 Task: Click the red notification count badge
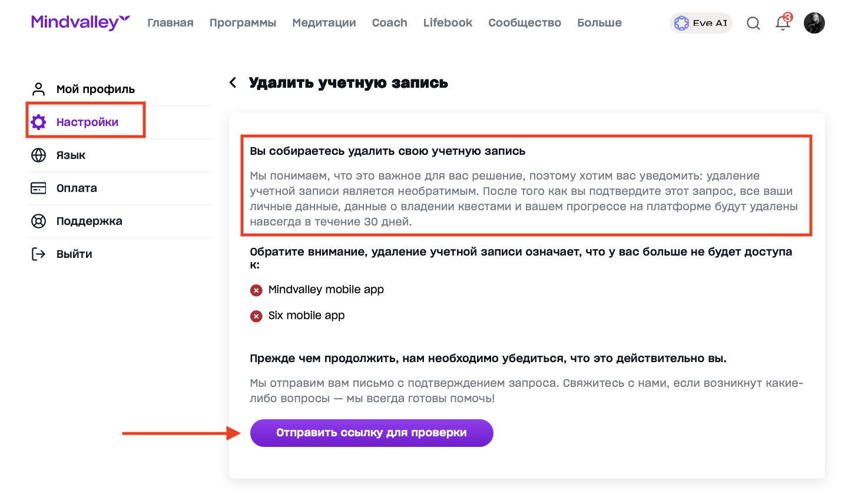(x=789, y=16)
